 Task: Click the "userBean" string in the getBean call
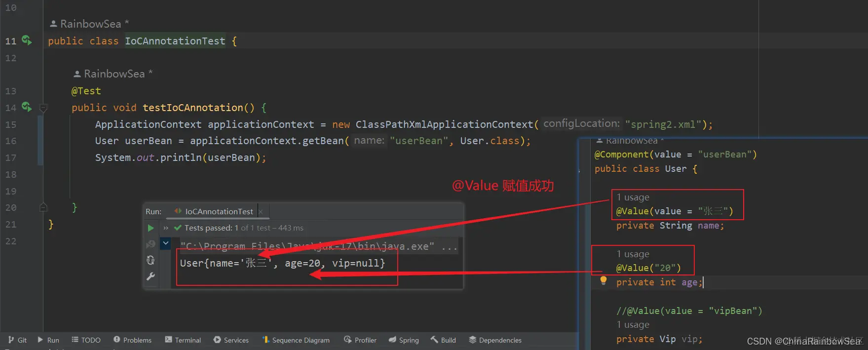tap(419, 141)
